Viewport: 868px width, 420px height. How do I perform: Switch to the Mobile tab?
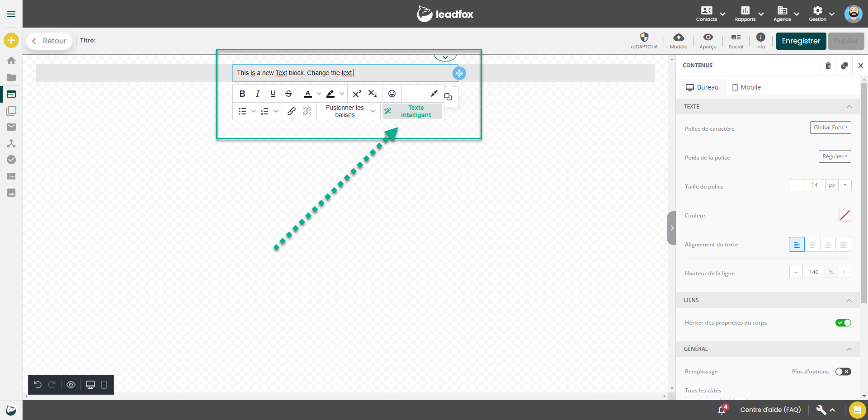click(x=746, y=87)
